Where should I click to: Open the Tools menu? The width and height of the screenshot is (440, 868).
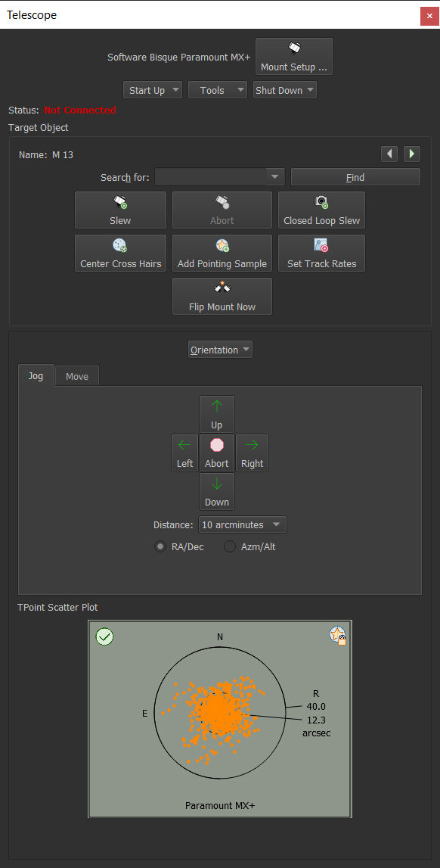click(x=218, y=90)
